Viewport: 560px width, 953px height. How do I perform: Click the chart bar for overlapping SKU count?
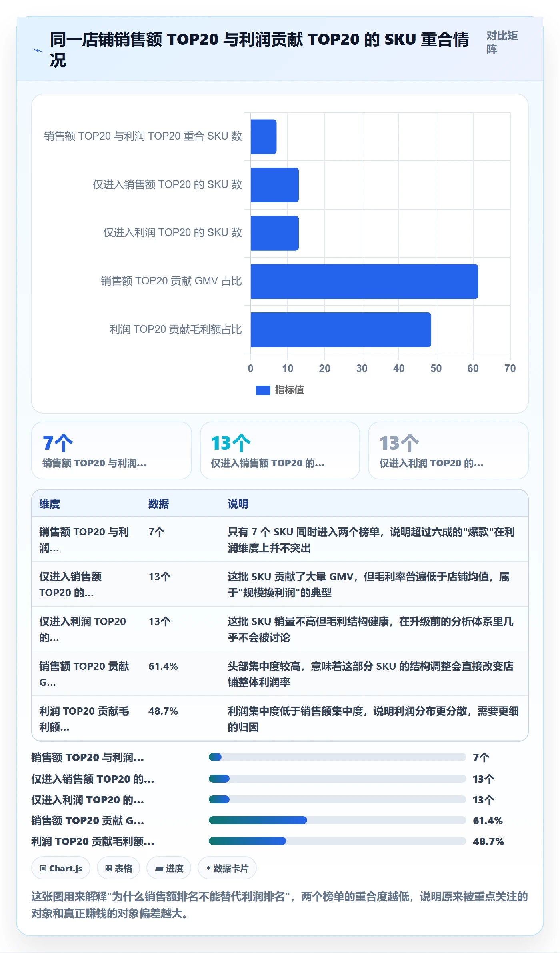tap(264, 137)
